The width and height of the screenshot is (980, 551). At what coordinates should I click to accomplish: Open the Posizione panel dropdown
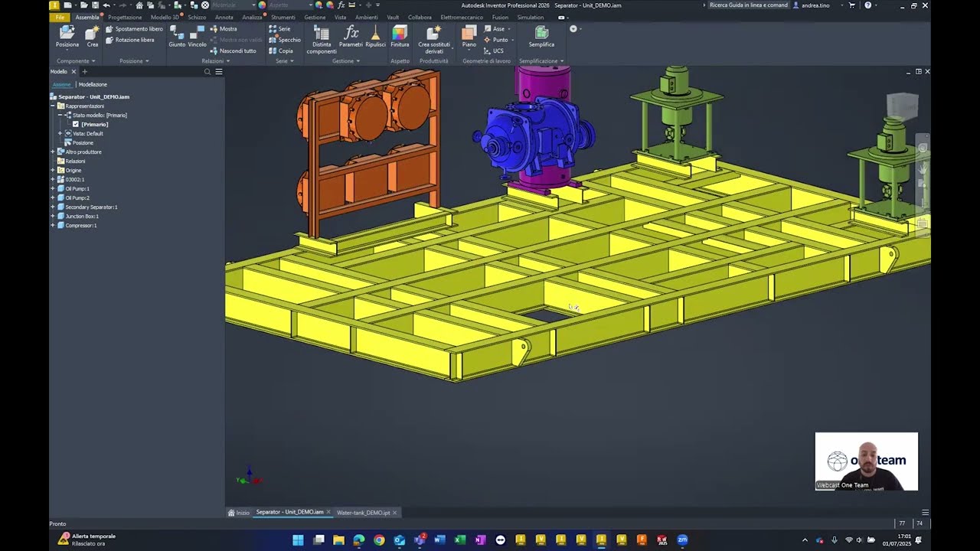pyautogui.click(x=133, y=61)
